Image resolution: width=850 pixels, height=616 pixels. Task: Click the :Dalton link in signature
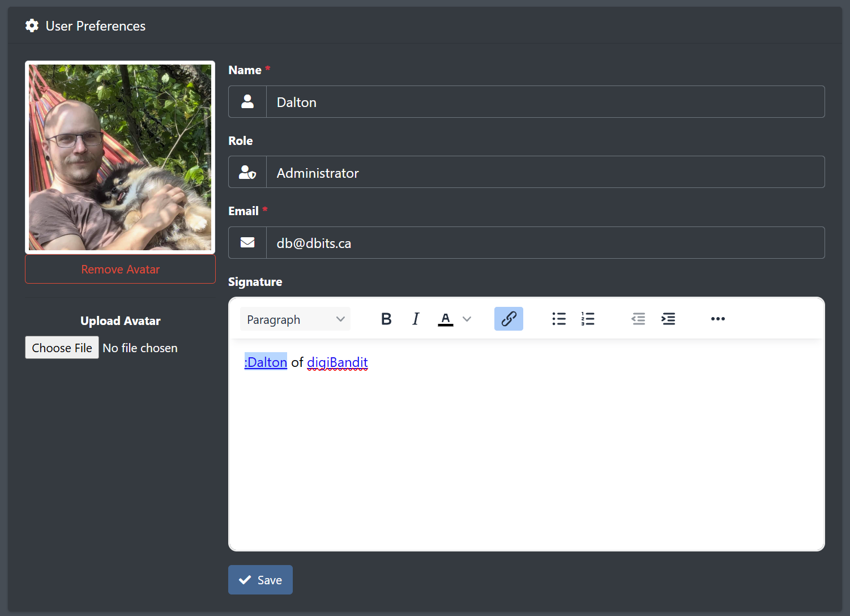coord(266,362)
